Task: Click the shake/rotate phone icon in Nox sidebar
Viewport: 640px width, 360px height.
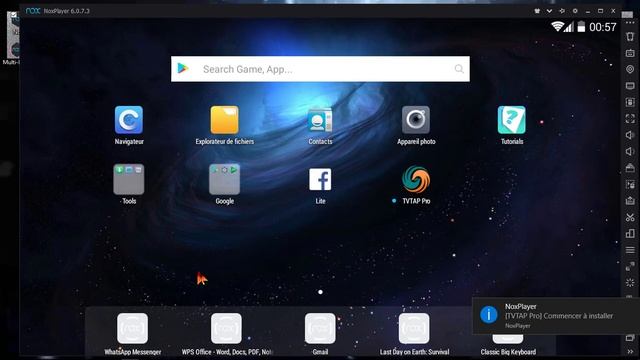Action: 630,37
